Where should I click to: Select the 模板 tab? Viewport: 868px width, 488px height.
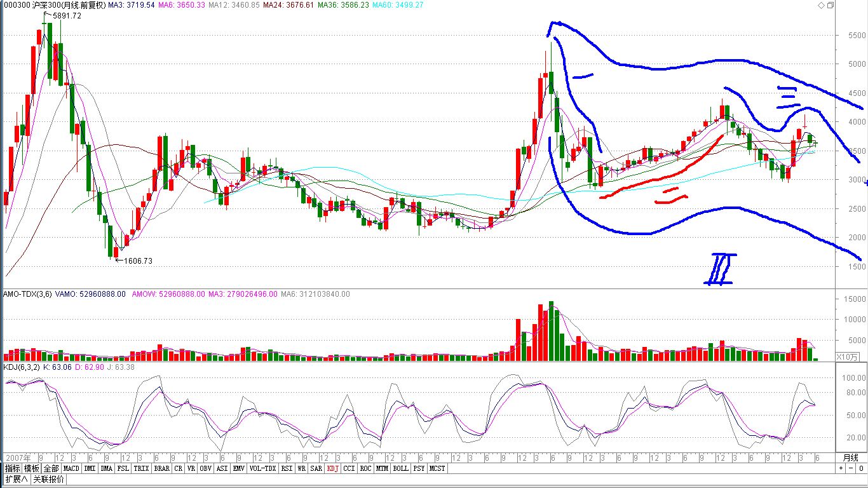pyautogui.click(x=32, y=468)
